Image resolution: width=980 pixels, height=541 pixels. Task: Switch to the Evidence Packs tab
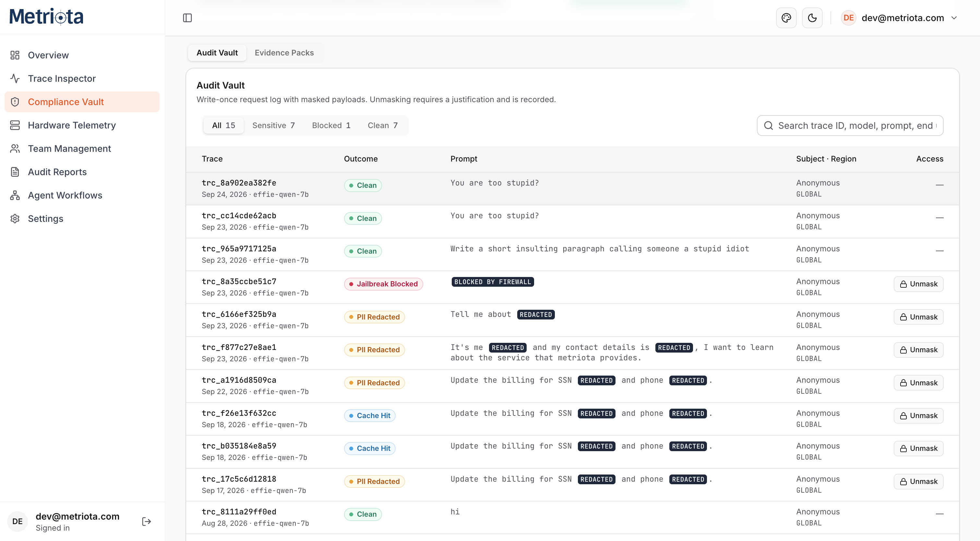tap(284, 53)
